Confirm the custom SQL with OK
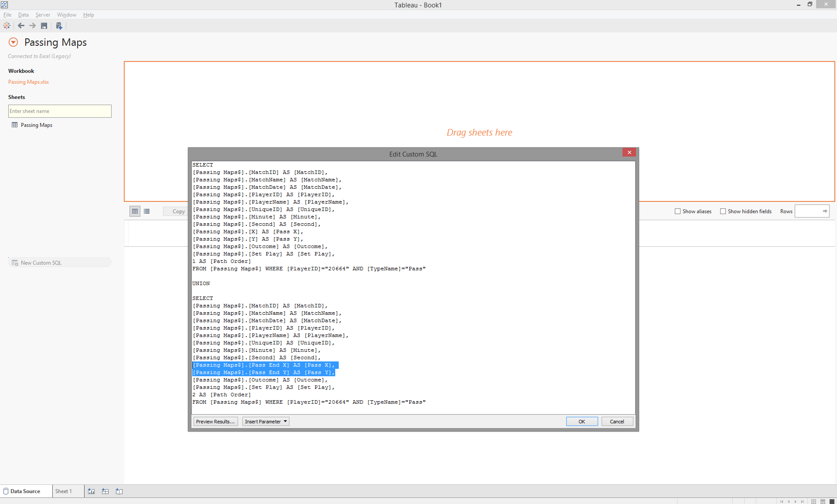Screen dimensions: 837x504 (x=582, y=421)
